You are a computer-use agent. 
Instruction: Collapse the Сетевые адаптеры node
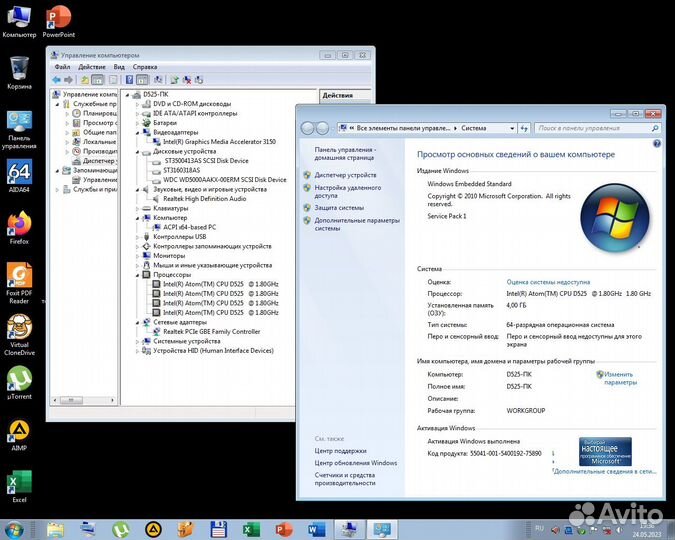(138, 322)
